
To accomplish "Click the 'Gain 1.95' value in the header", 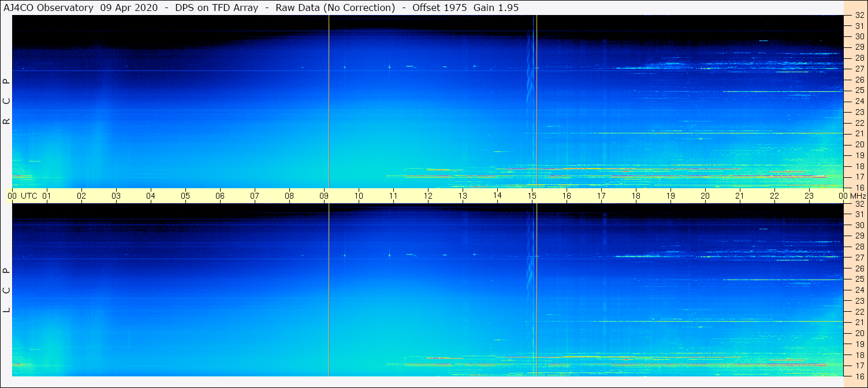I will pos(496,8).
